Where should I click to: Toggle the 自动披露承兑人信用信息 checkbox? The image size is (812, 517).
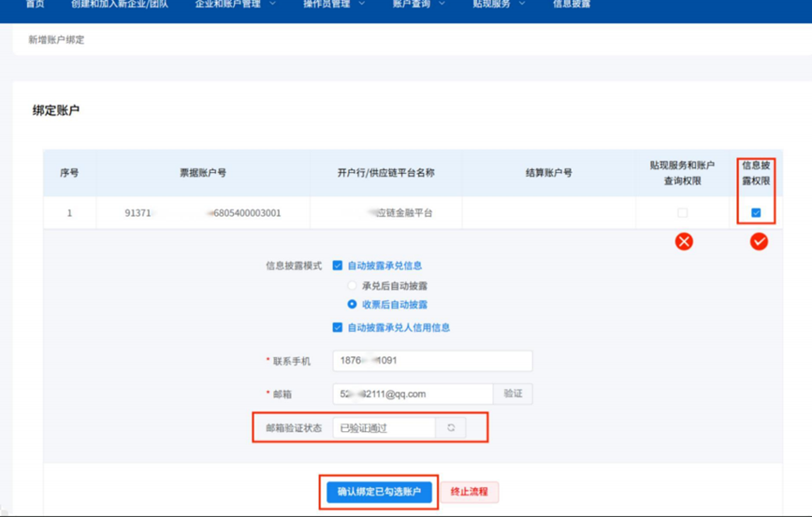pyautogui.click(x=338, y=327)
